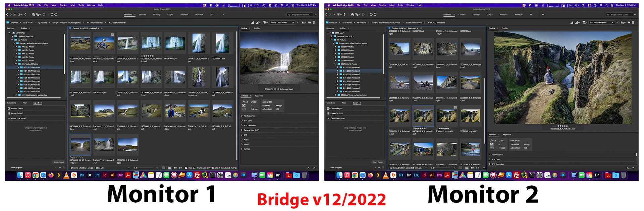
Task: Open Photoshop from Monitor 1 dock
Action: (x=82, y=175)
